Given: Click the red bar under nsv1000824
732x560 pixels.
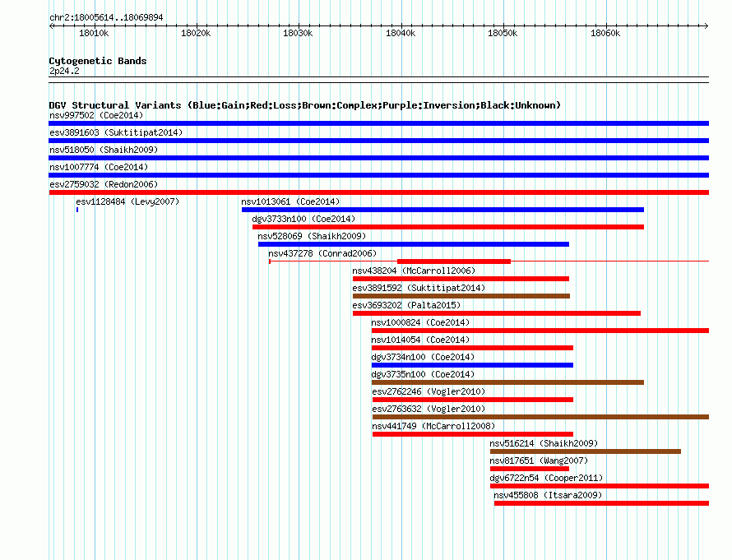Looking at the screenshot, I should 540,331.
